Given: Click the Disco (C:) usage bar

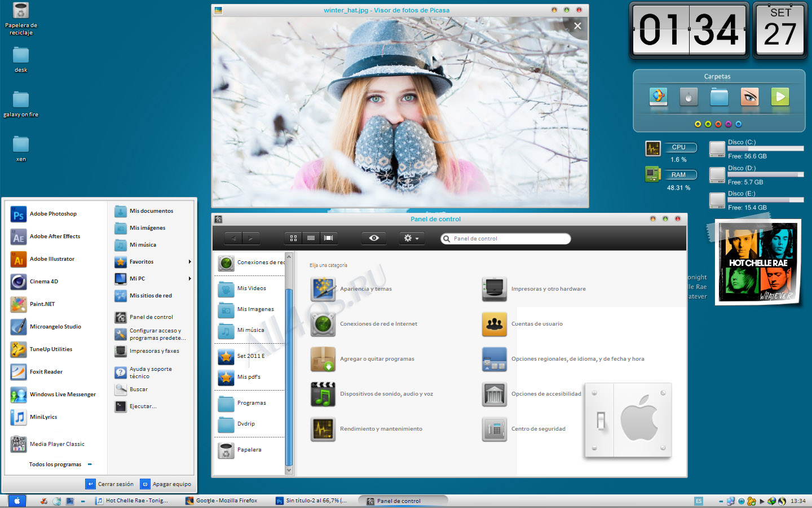Looking at the screenshot, I should [765, 149].
